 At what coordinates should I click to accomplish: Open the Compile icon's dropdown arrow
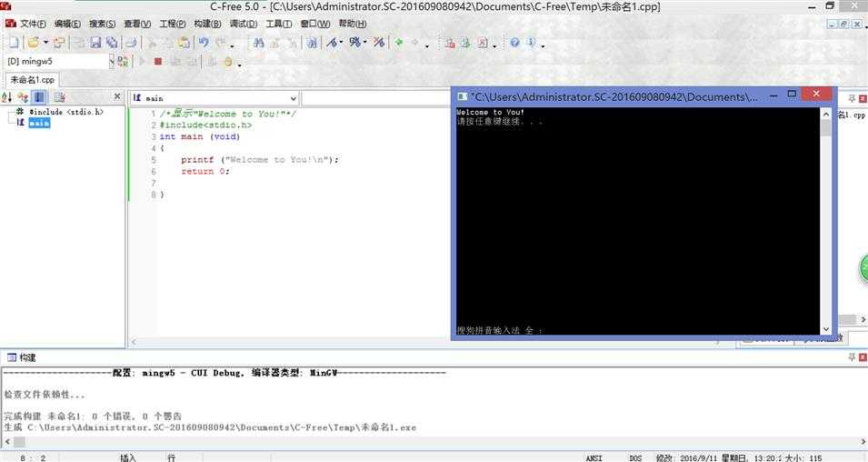click(x=341, y=42)
